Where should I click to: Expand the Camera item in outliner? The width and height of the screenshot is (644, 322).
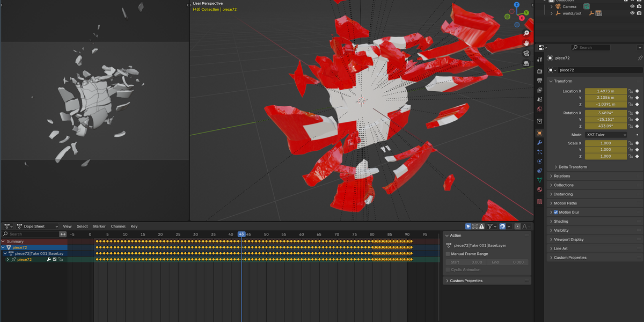pyautogui.click(x=551, y=6)
